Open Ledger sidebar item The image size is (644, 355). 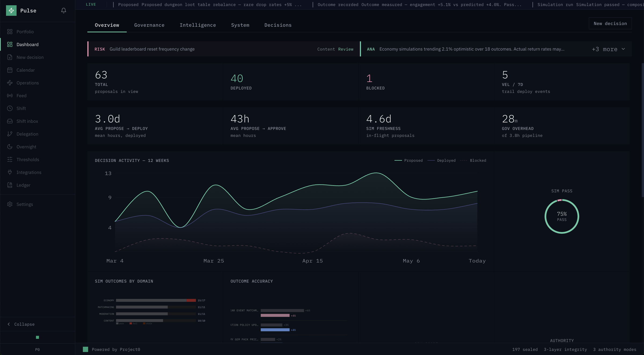pos(38,185)
